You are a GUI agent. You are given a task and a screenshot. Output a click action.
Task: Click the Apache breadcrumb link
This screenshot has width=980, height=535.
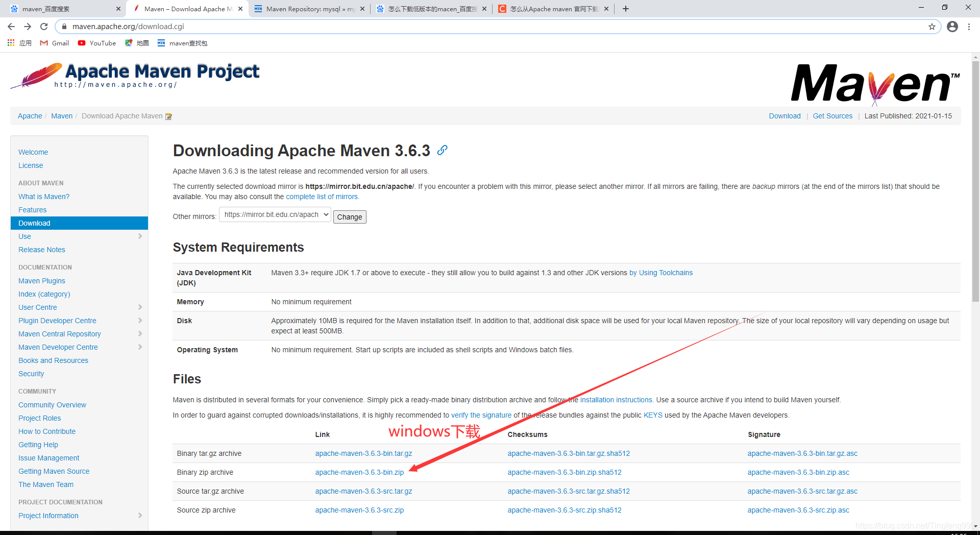(x=30, y=116)
